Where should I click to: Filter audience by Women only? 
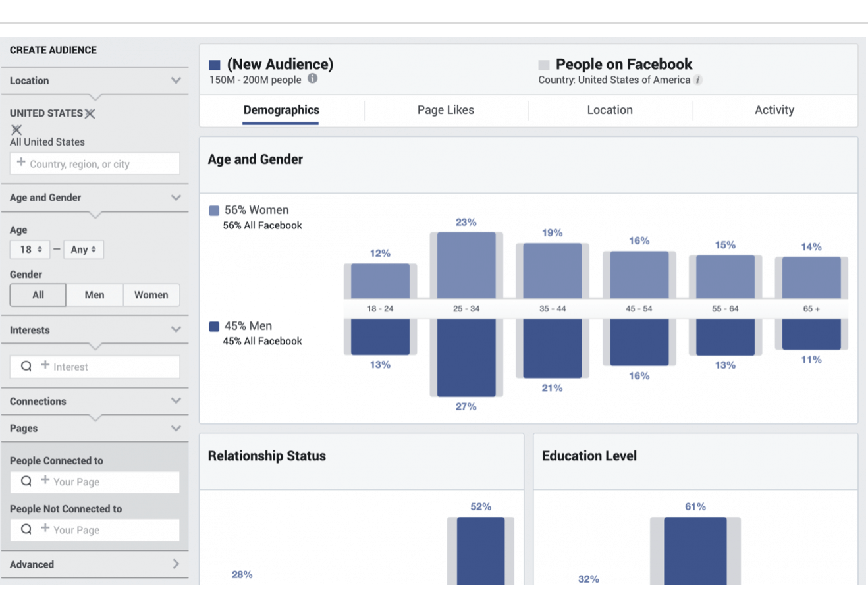pyautogui.click(x=151, y=295)
